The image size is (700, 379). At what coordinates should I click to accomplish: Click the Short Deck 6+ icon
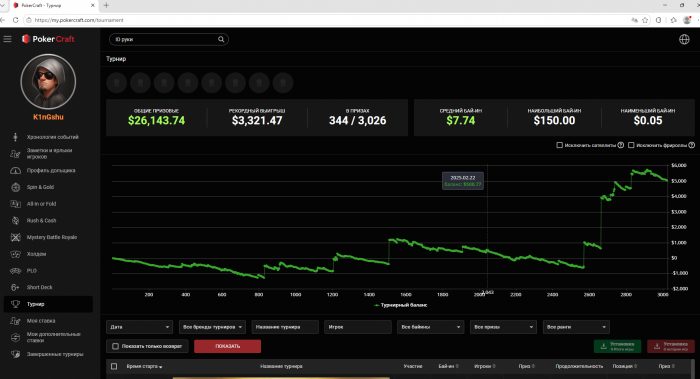point(16,287)
